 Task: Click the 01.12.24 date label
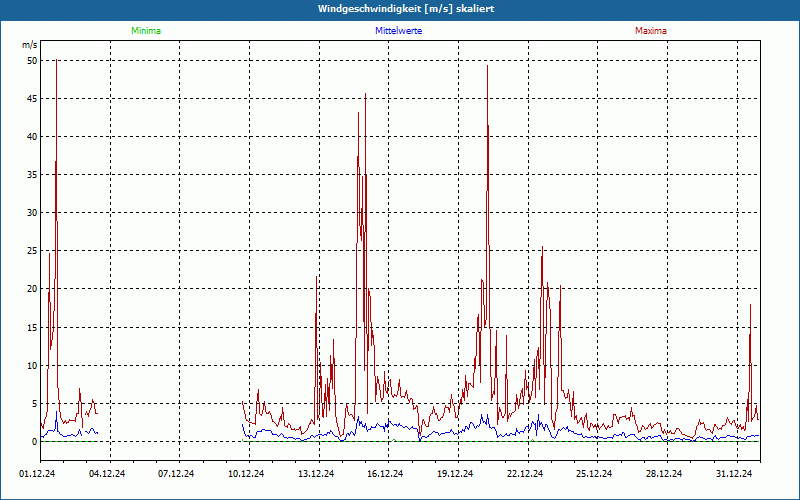click(37, 474)
